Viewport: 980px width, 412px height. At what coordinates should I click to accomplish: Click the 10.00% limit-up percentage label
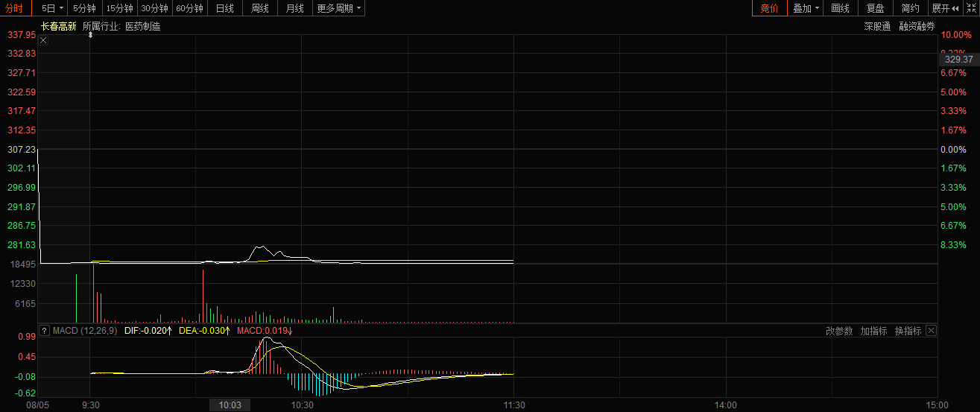coord(955,35)
